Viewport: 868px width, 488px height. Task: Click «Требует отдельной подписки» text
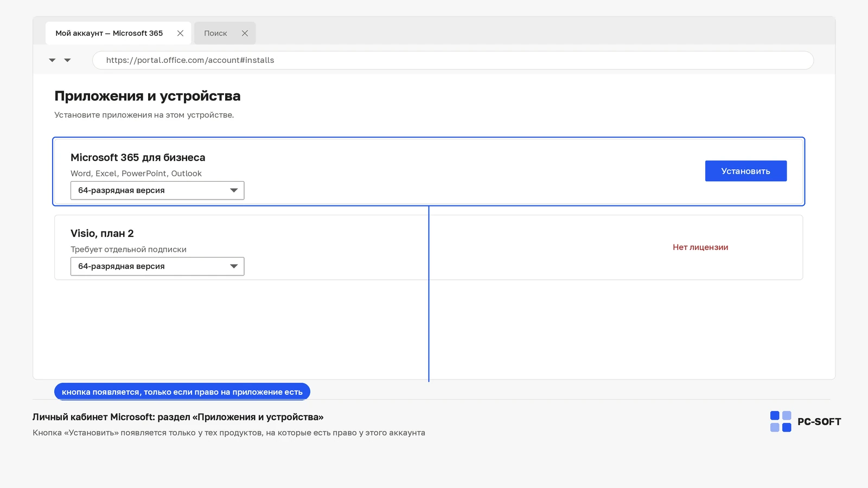point(129,249)
